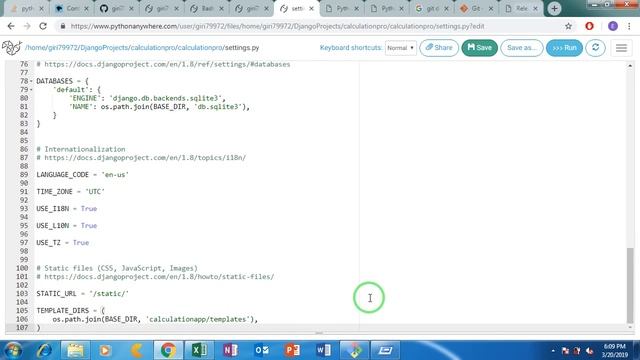Run the file with the Run button

tap(564, 48)
